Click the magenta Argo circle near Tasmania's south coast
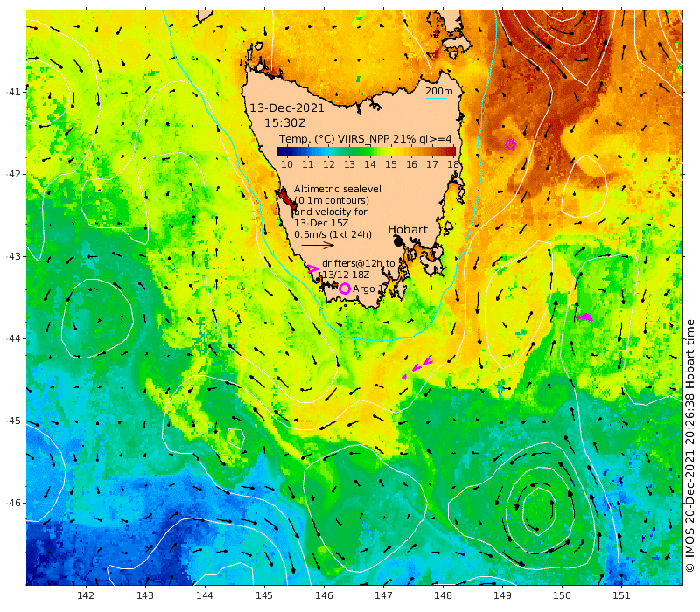The height and width of the screenshot is (612, 700). 344,289
